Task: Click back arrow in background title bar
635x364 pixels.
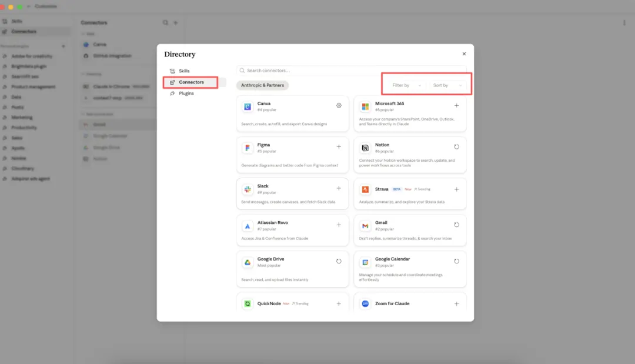Action: coord(28,6)
